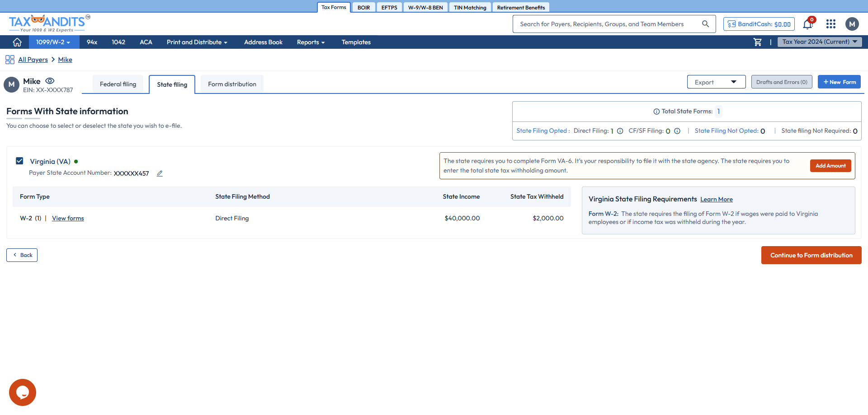Open the Address Book menu item
This screenshot has height=415, width=868.
point(263,42)
